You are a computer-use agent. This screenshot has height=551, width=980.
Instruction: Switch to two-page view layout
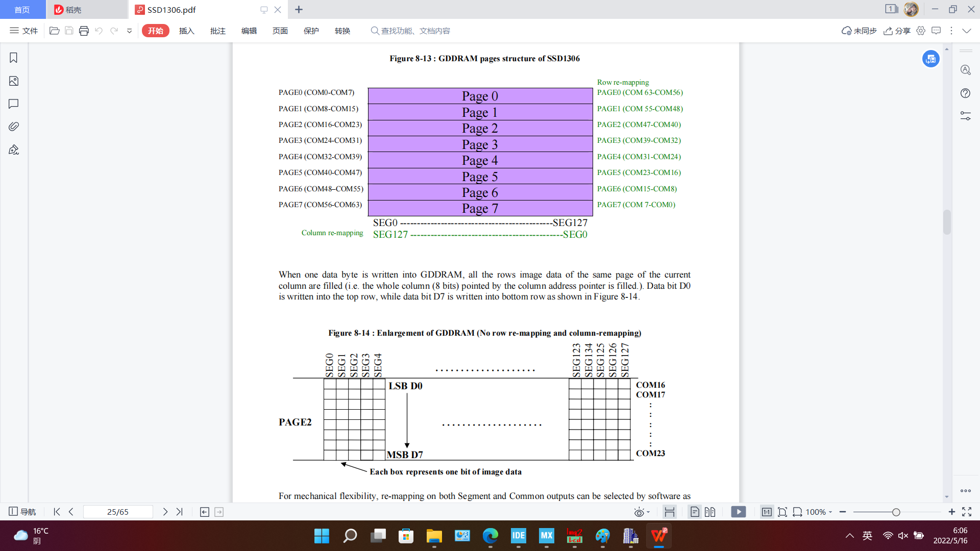pos(710,512)
